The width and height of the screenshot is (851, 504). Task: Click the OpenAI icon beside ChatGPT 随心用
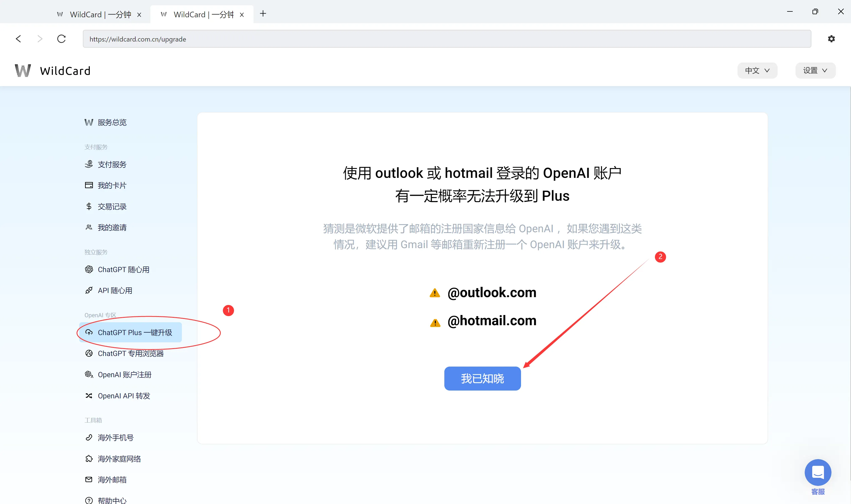89,269
